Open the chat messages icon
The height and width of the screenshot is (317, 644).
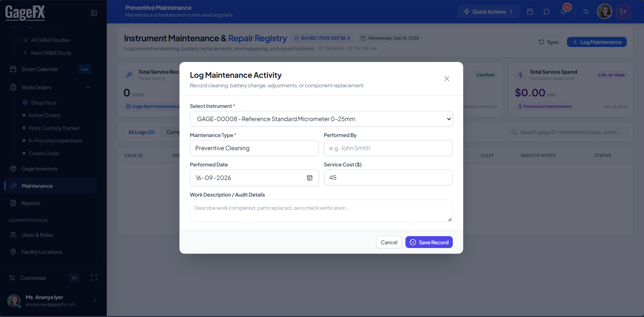click(x=546, y=12)
